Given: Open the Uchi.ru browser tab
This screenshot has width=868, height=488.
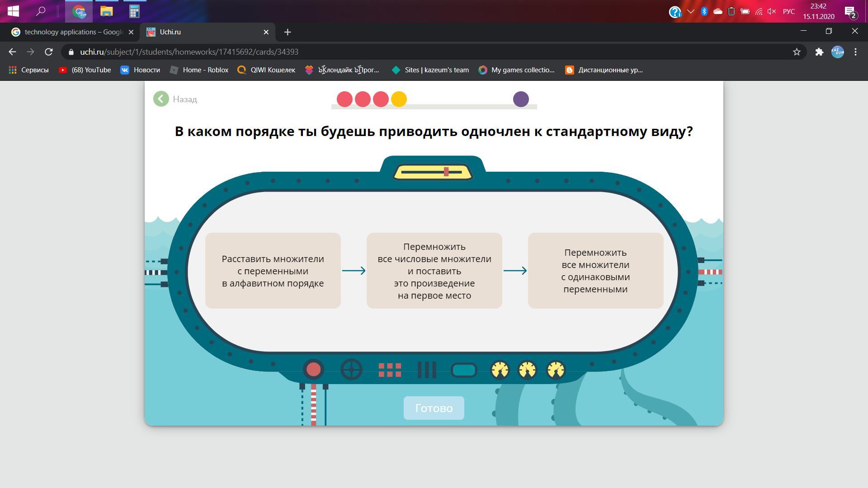Looking at the screenshot, I should [x=208, y=32].
